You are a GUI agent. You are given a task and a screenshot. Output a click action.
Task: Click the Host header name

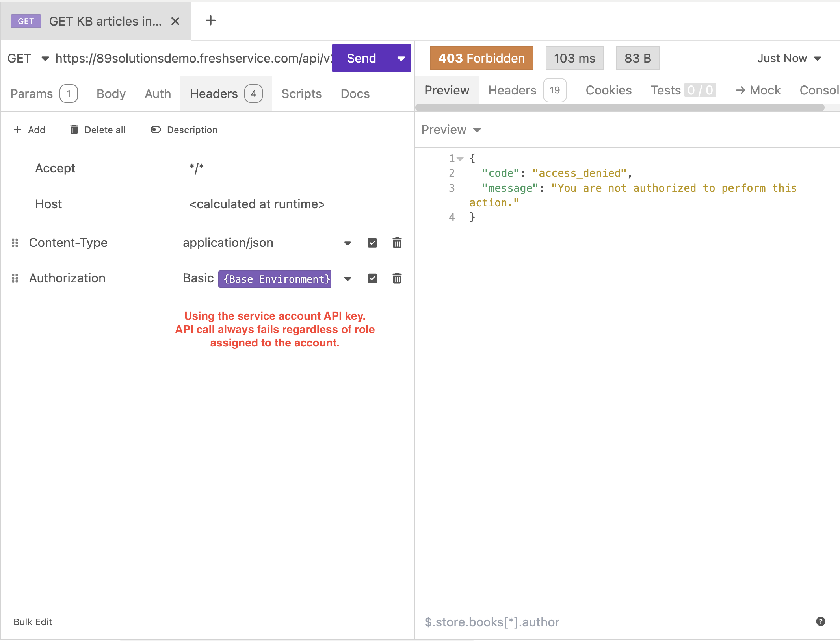click(x=48, y=204)
